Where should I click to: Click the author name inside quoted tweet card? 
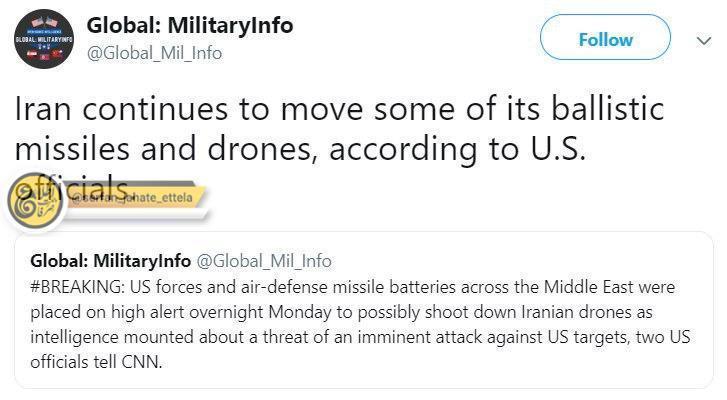coord(110,260)
